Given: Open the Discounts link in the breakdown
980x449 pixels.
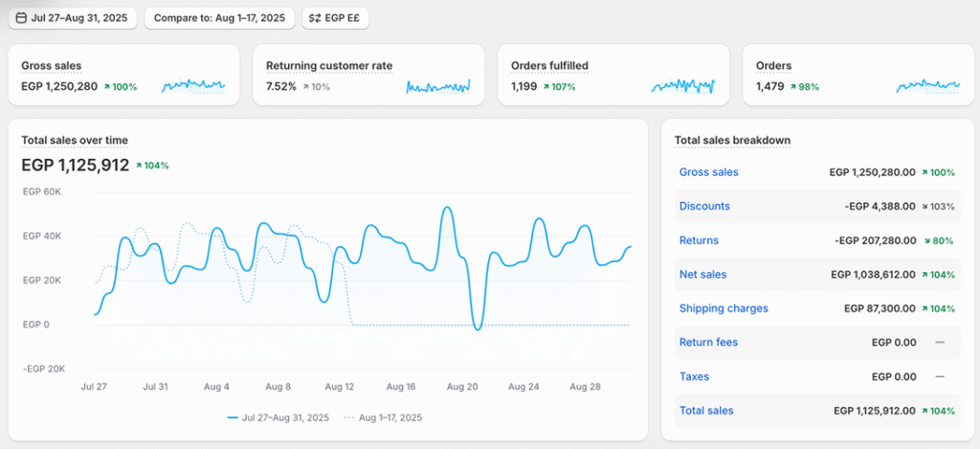Looking at the screenshot, I should click(704, 206).
